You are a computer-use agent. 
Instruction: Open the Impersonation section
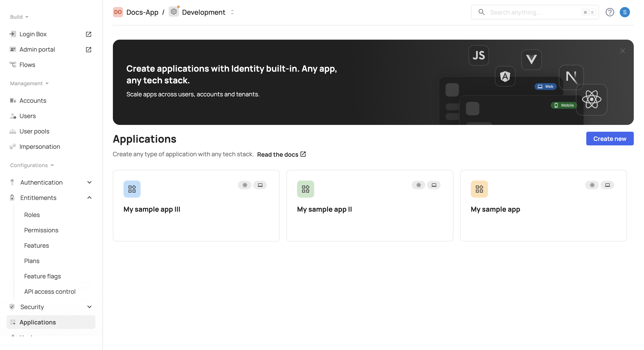tap(40, 147)
